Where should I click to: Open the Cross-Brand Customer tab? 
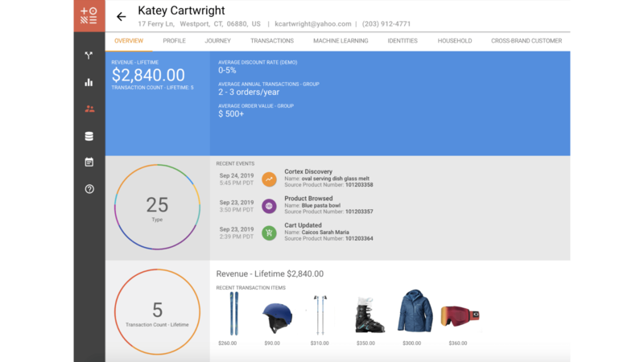(x=526, y=41)
